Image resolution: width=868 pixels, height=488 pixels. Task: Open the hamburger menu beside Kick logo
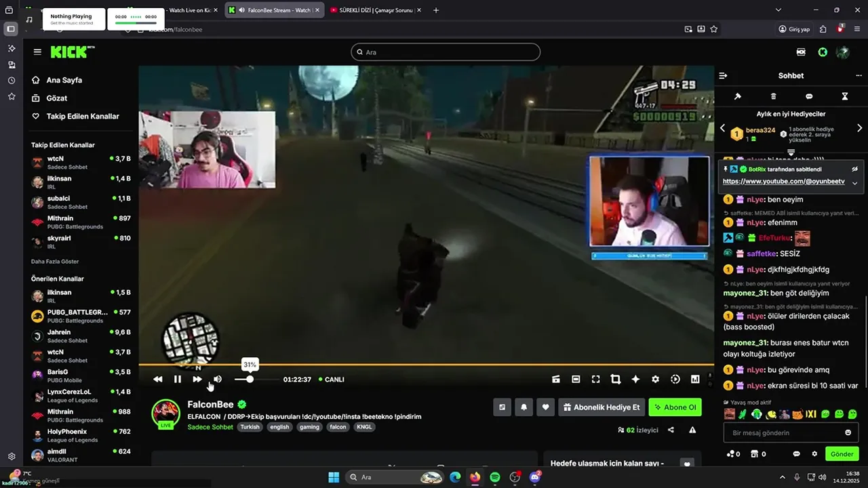37,52
